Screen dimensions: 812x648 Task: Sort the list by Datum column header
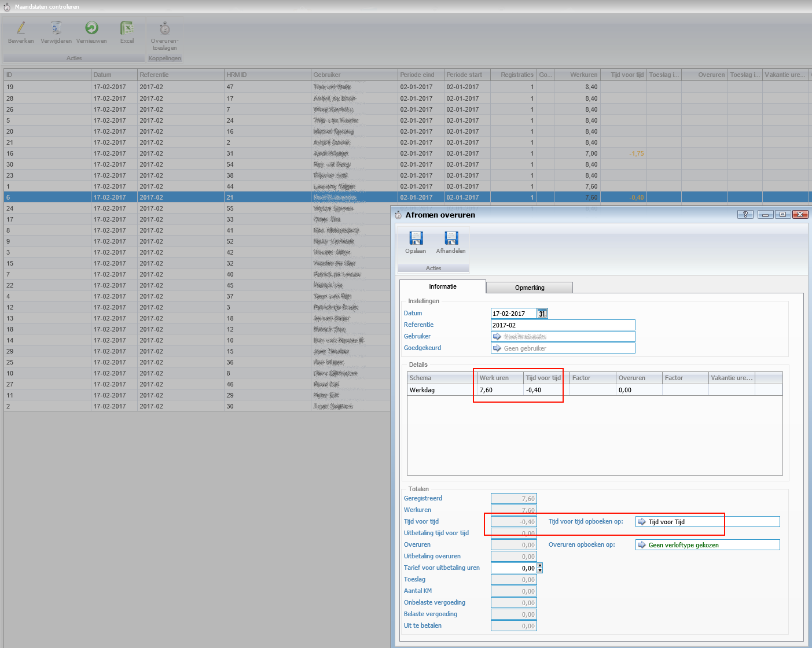pyautogui.click(x=114, y=75)
